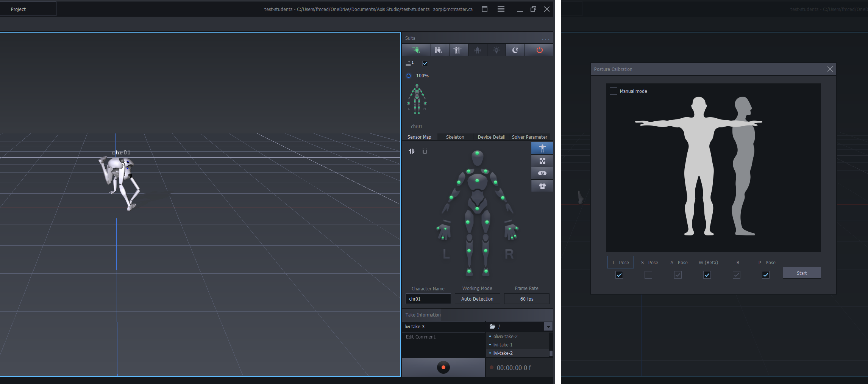
Task: Select the S - Pose label
Action: pyautogui.click(x=649, y=262)
